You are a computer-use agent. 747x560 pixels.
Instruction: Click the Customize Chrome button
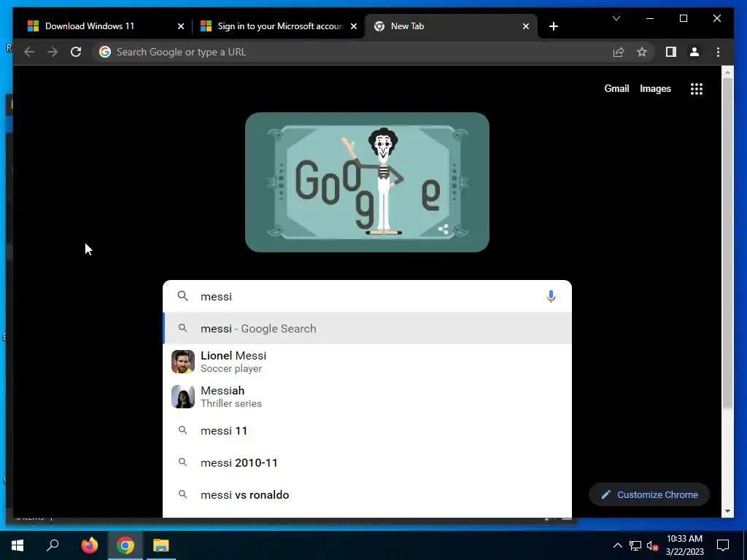click(x=649, y=495)
